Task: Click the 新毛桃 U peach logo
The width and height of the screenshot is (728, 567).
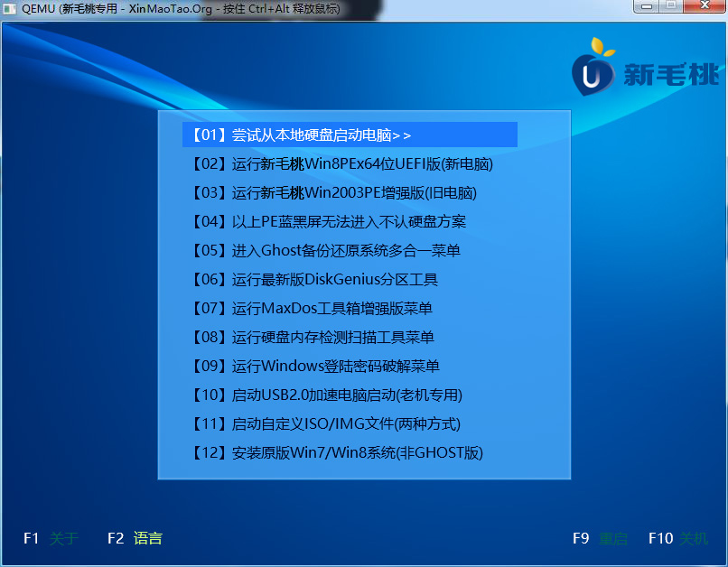Action: coord(646,68)
